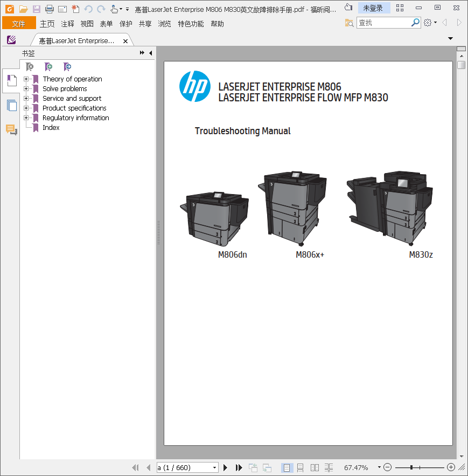Save the document with the floppy icon
468x476 pixels.
pos(37,9)
